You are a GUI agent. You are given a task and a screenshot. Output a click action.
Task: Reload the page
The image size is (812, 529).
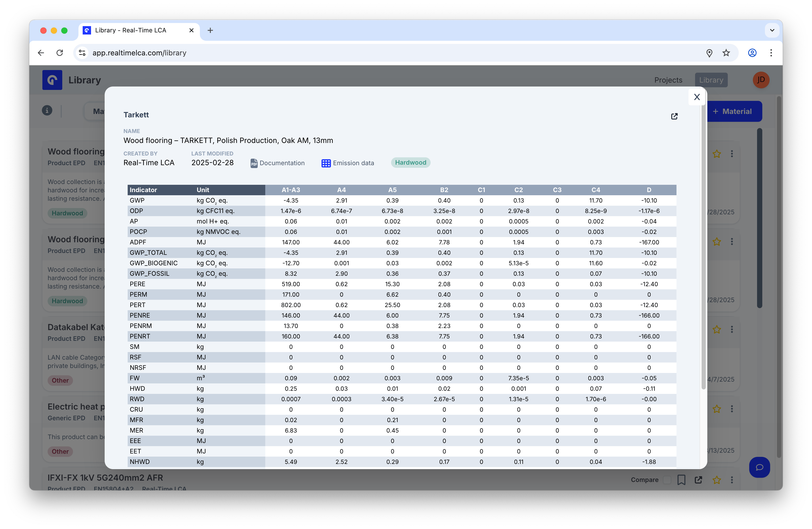[60, 53]
